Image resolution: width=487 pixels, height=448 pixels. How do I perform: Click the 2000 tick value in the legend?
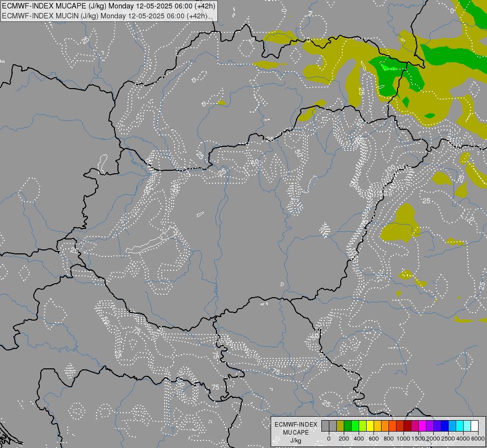433,439
